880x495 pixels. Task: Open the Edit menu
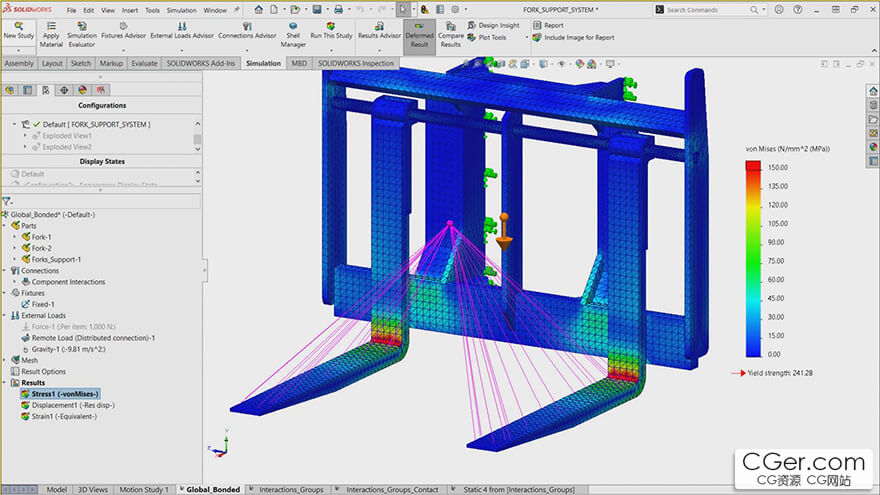click(x=89, y=10)
